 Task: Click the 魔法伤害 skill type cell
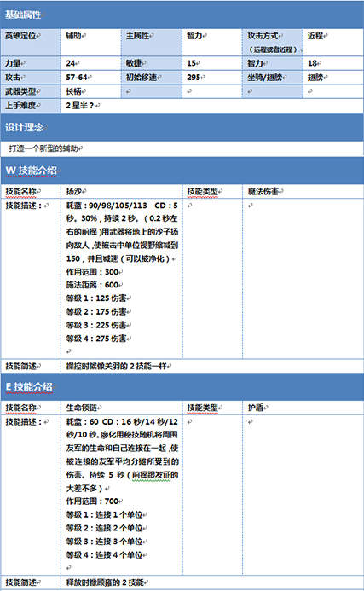(303, 192)
